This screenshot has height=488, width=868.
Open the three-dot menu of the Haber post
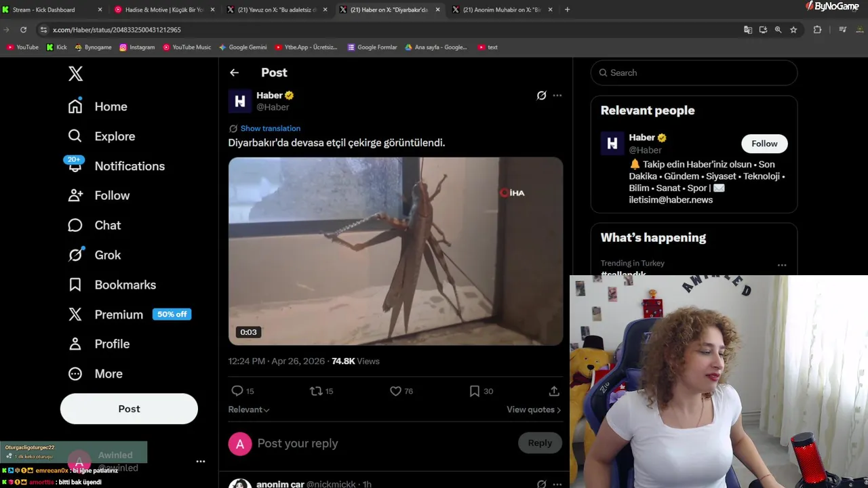557,96
